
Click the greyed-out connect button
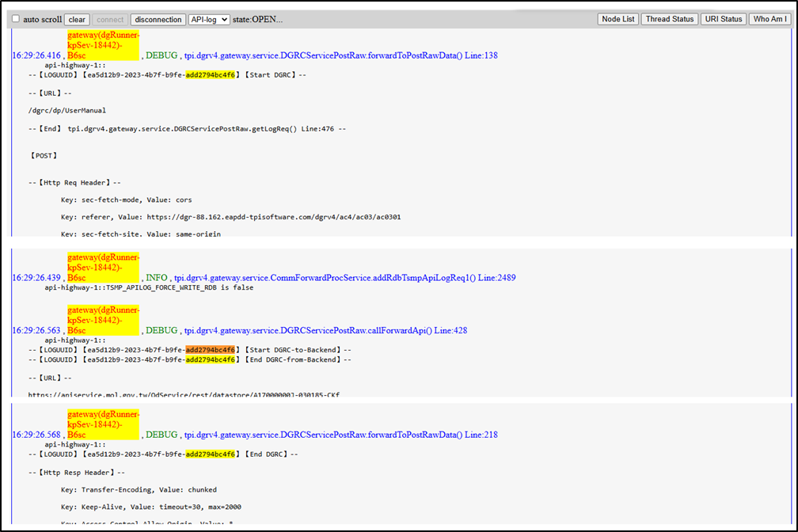coord(110,19)
